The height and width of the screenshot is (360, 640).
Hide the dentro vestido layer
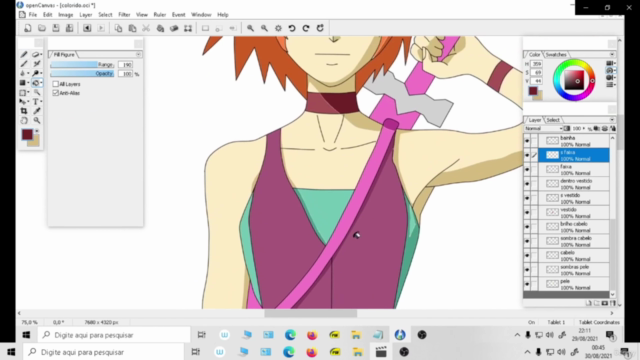tap(527, 184)
